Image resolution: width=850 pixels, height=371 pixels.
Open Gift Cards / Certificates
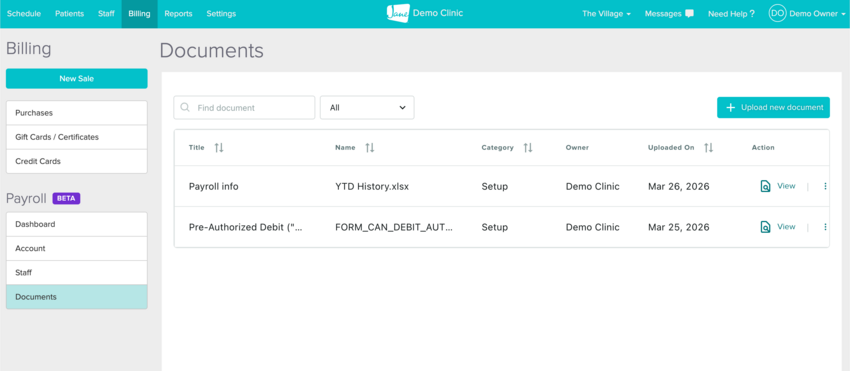(x=76, y=137)
